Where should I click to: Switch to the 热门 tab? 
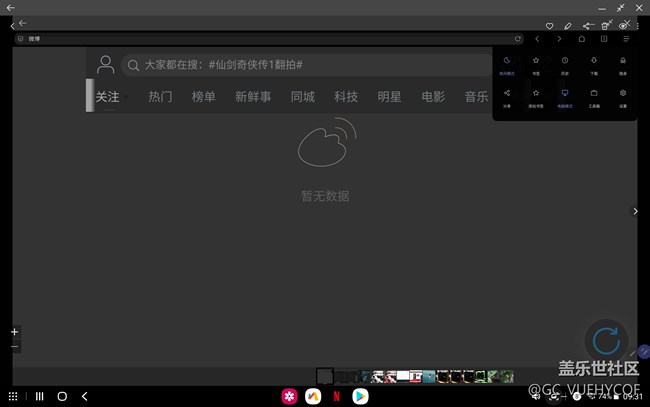[160, 97]
